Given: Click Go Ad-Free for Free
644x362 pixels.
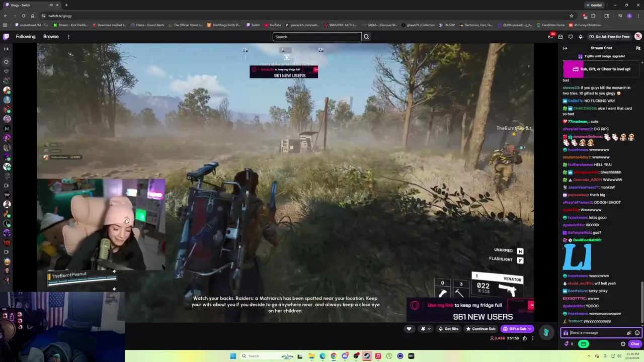Looking at the screenshot, I should [x=609, y=37].
